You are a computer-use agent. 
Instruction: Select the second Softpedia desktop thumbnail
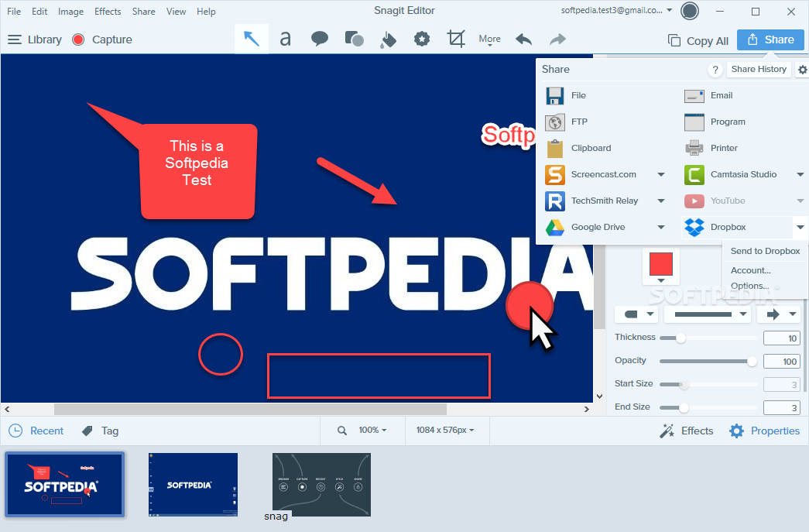[x=193, y=485]
